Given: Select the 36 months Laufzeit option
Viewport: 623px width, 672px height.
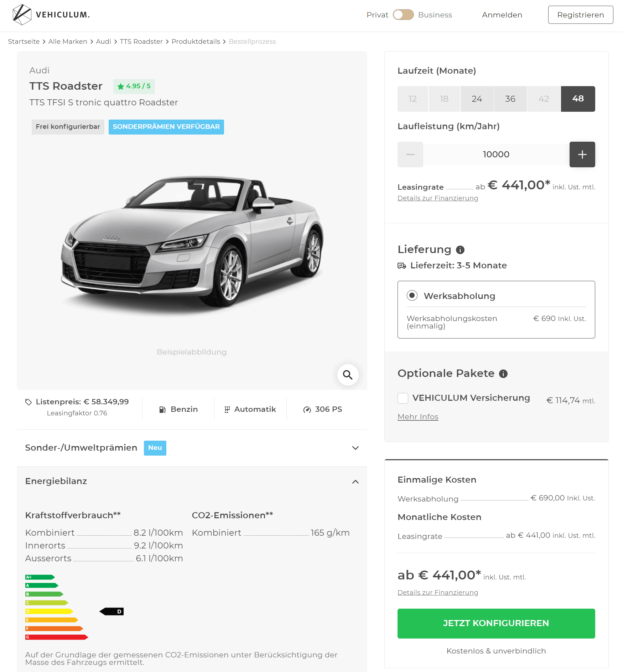Looking at the screenshot, I should tap(510, 99).
